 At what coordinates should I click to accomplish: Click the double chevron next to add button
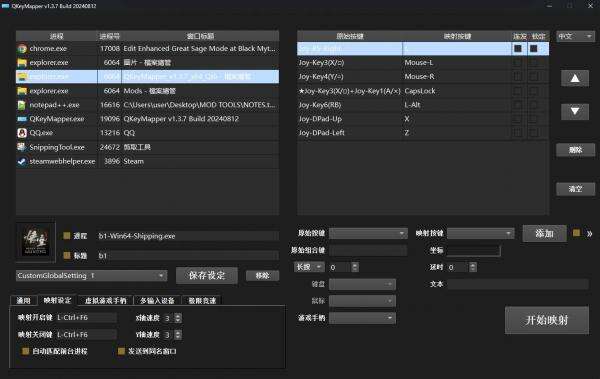coord(590,234)
